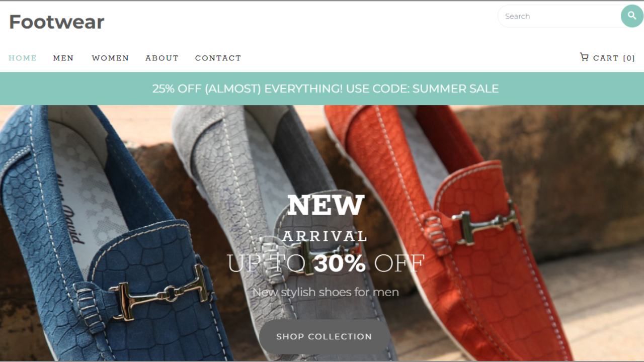The height and width of the screenshot is (362, 644).
Task: Click the ARRIVAL subheading text
Action: (x=325, y=236)
